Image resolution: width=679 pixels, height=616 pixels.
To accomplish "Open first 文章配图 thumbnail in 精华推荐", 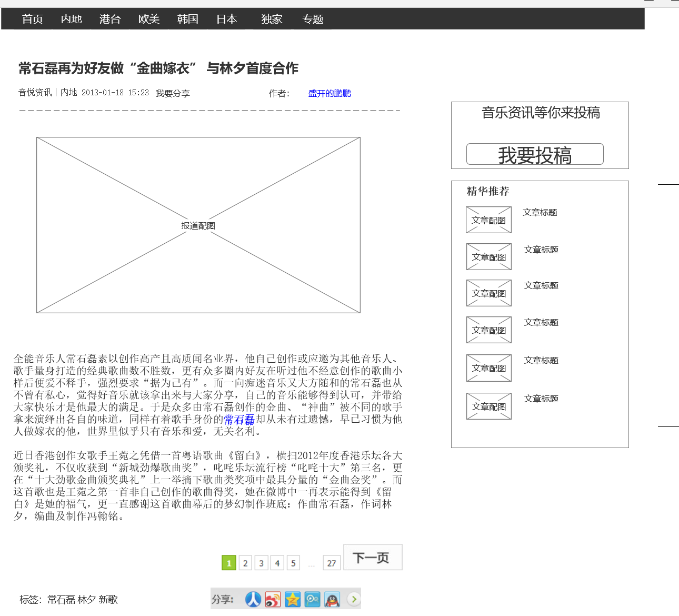I will point(488,220).
